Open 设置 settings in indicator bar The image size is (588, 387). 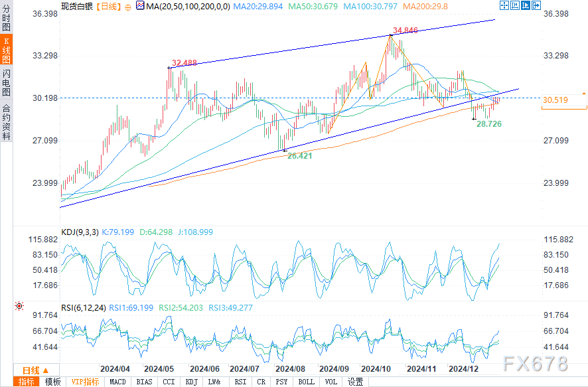[356, 382]
